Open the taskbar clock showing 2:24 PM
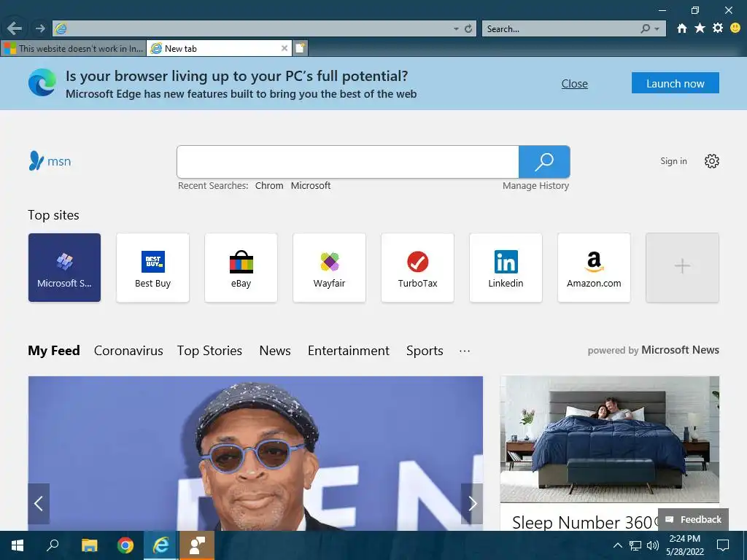This screenshot has width=747, height=560. [684, 545]
